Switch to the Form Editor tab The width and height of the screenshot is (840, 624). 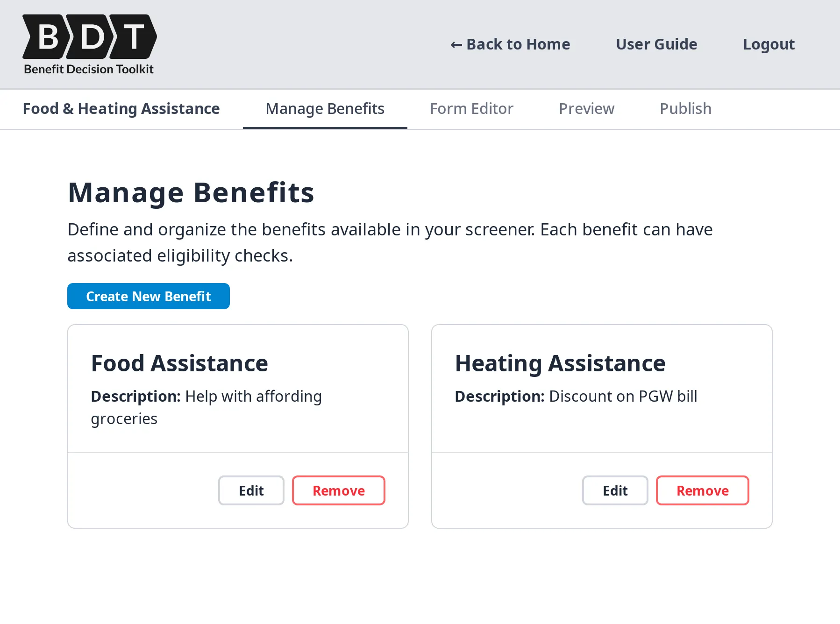471,108
